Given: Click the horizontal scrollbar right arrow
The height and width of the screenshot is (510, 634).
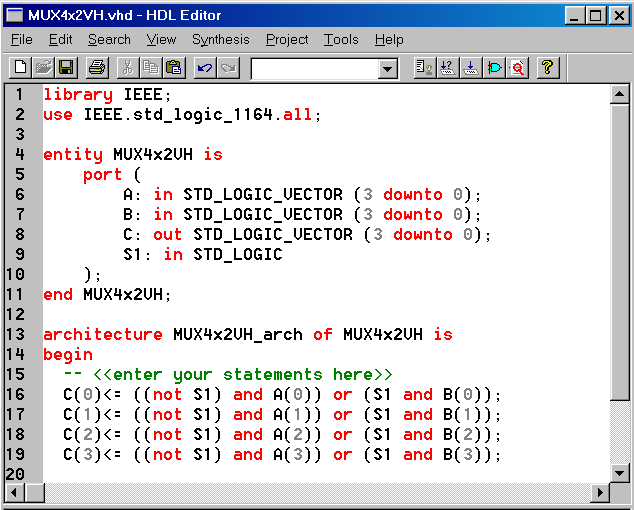Looking at the screenshot, I should tap(601, 493).
